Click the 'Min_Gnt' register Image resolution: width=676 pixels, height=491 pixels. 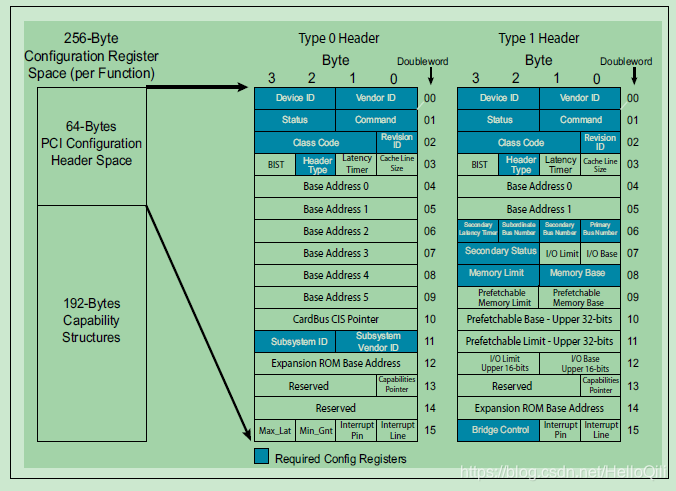point(316,430)
